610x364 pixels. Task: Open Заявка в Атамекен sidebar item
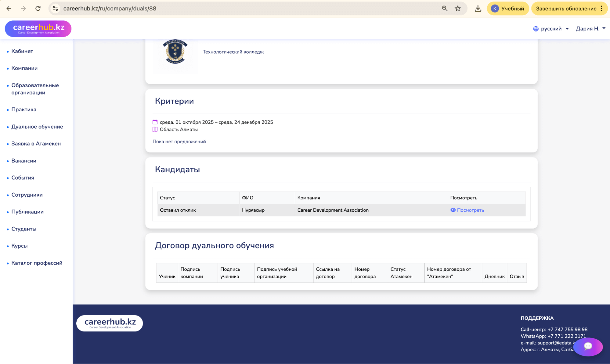click(x=36, y=144)
